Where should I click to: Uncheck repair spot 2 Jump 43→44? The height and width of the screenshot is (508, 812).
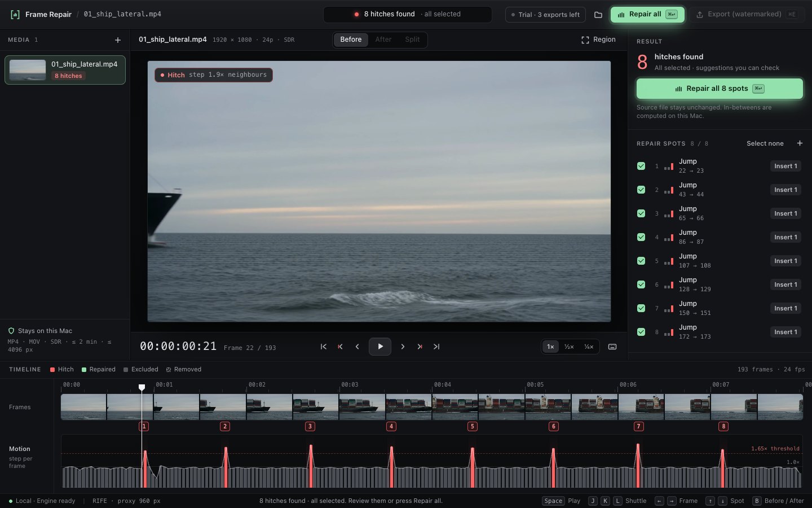(641, 190)
